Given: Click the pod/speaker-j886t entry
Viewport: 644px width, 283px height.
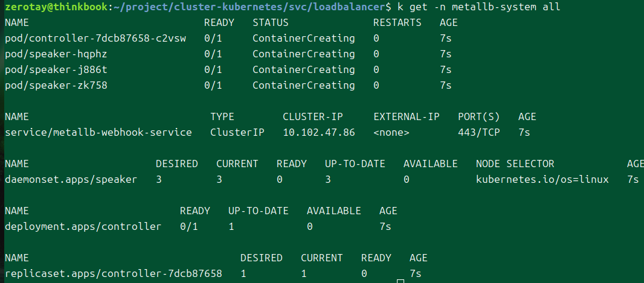Looking at the screenshot, I should tap(56, 70).
